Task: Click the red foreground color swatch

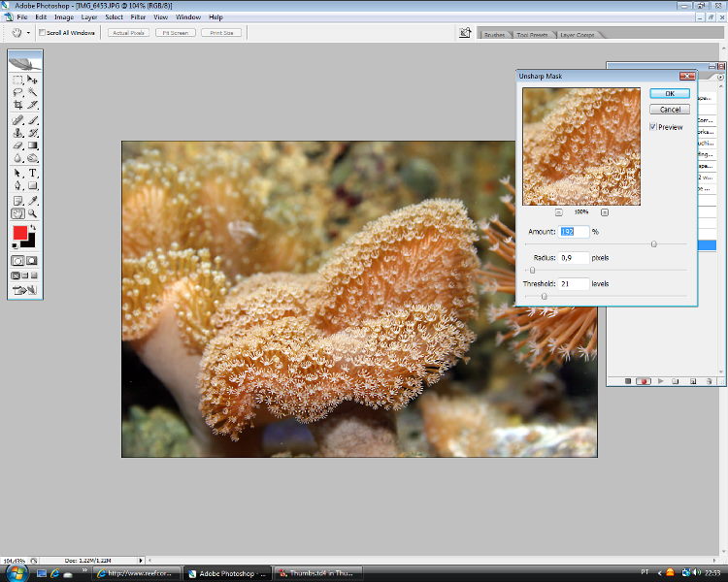Action: pos(19,233)
